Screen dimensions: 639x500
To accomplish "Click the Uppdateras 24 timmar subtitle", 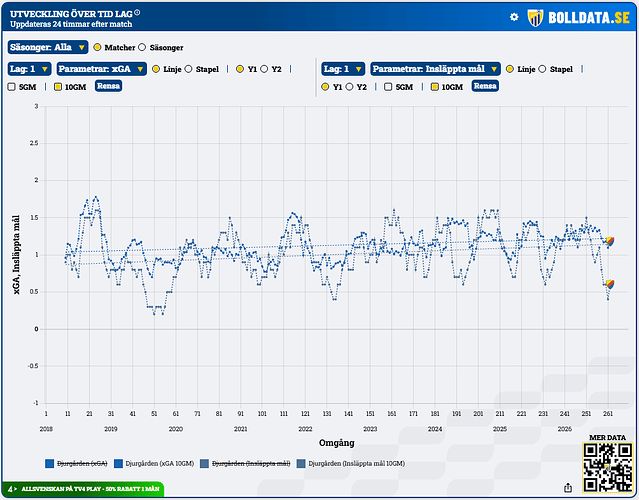I will [x=71, y=24].
